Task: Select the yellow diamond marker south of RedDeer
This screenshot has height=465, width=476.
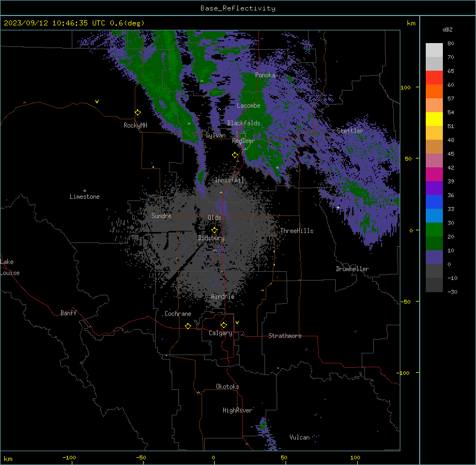Action: click(x=235, y=155)
